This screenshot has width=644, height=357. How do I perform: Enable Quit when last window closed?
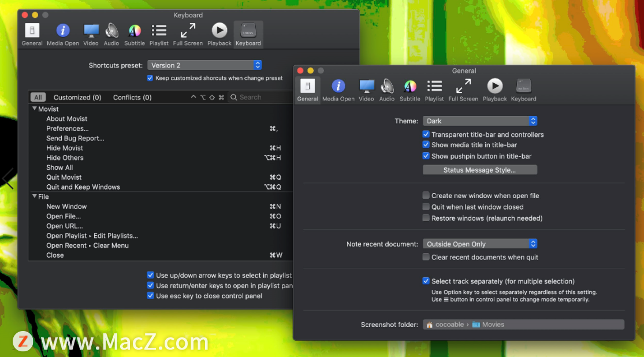click(426, 207)
